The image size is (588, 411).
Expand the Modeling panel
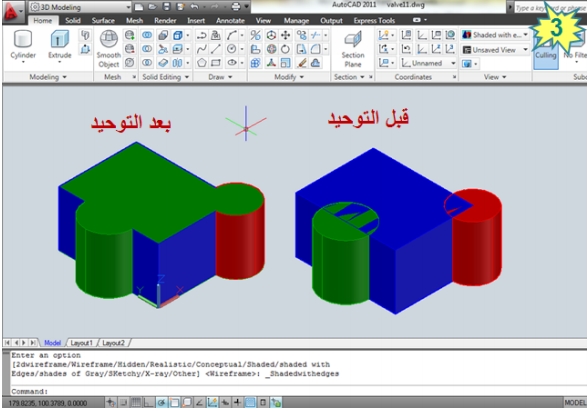click(48, 77)
